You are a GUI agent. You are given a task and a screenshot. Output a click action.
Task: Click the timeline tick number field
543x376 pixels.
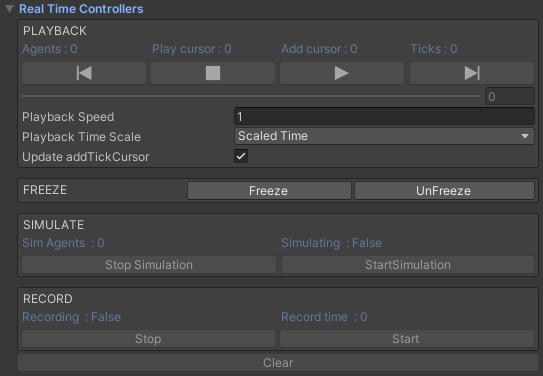click(x=509, y=96)
